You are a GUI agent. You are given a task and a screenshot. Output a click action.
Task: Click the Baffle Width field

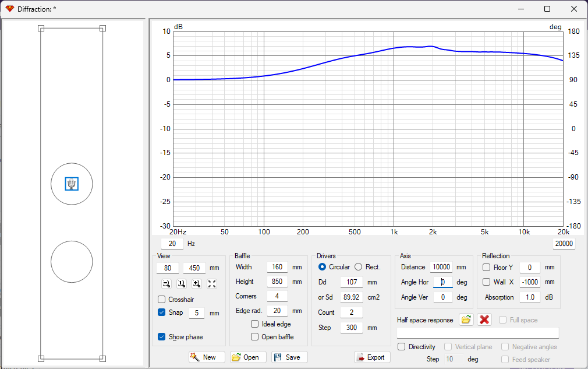pyautogui.click(x=277, y=267)
